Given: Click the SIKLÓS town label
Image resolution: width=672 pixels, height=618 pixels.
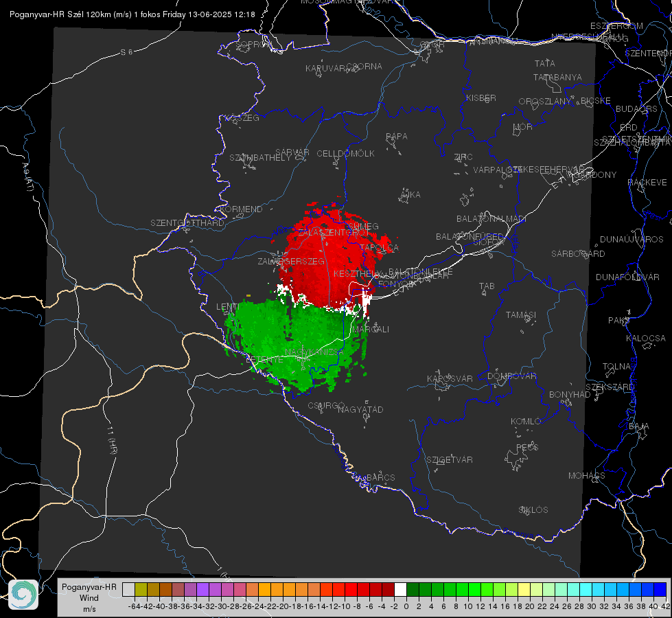Looking at the screenshot, I should pos(533,510).
